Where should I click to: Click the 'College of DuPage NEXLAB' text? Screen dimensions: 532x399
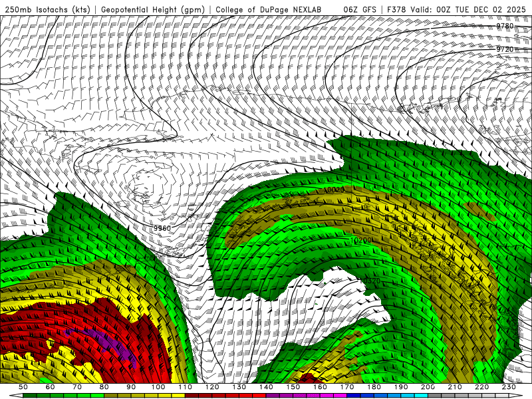tap(268, 9)
